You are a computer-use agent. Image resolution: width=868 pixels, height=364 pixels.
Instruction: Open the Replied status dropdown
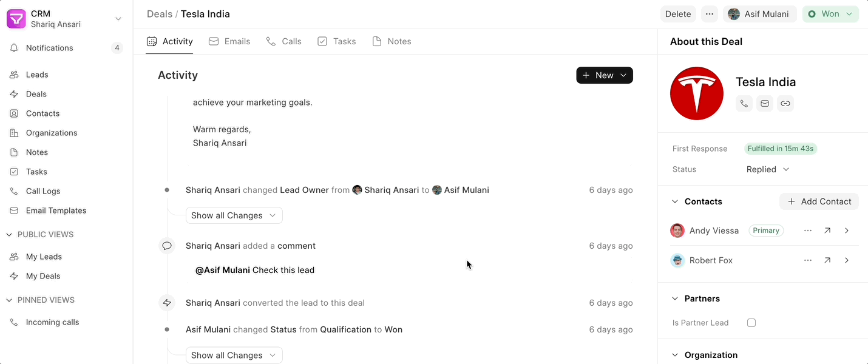[x=768, y=169]
